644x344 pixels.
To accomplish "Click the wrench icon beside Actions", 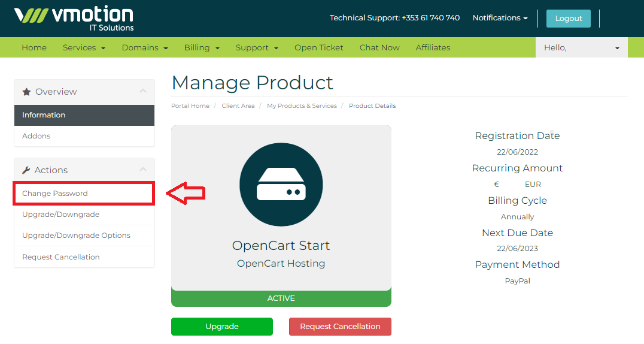I will click(26, 170).
